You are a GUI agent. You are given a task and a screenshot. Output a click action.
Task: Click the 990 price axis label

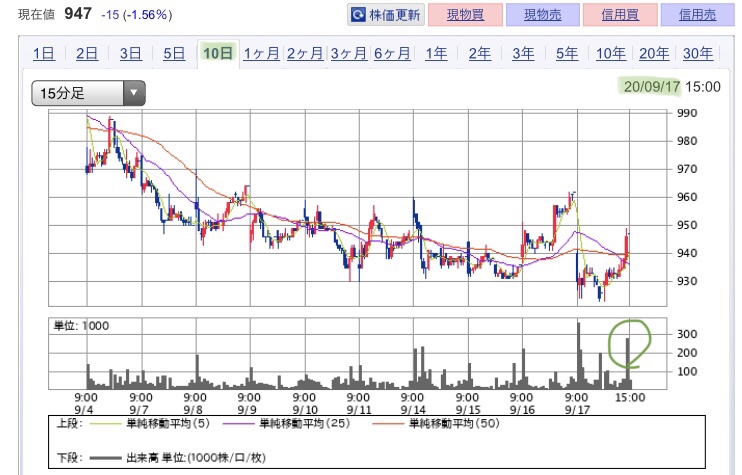tap(687, 113)
